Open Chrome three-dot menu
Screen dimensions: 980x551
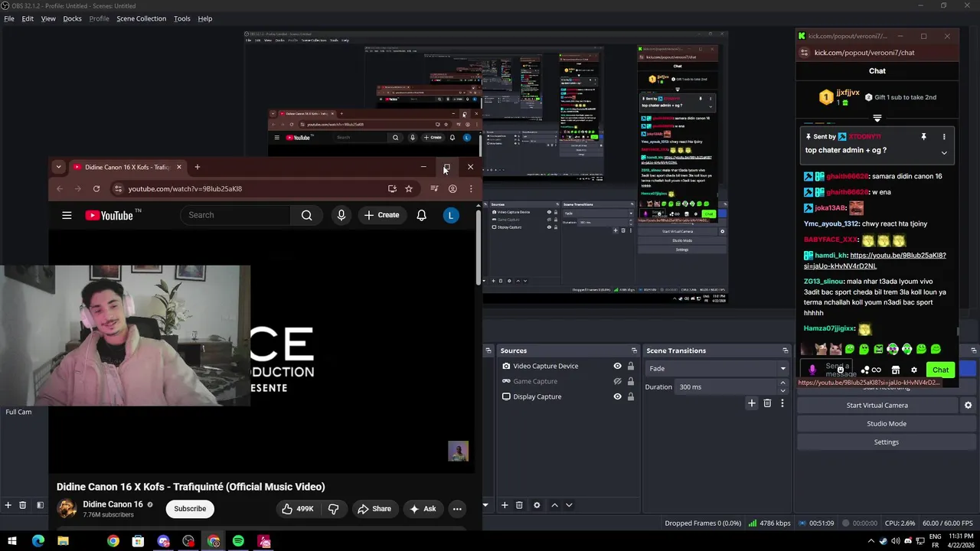click(x=471, y=189)
